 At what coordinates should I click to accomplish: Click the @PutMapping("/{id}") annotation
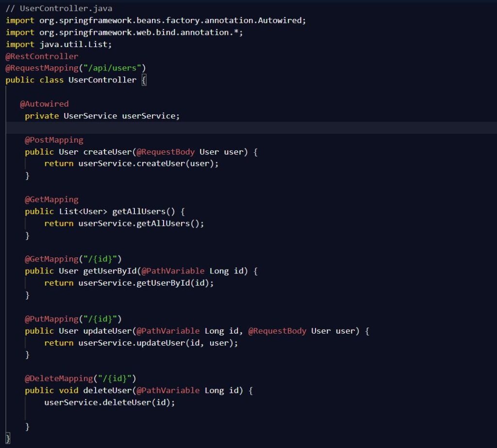[73, 319]
